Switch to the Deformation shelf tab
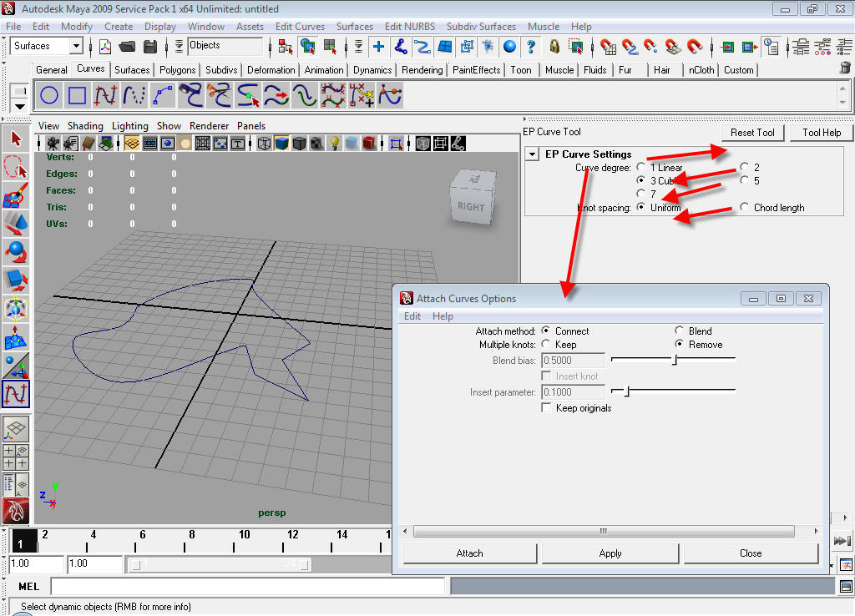855x616 pixels. (271, 70)
